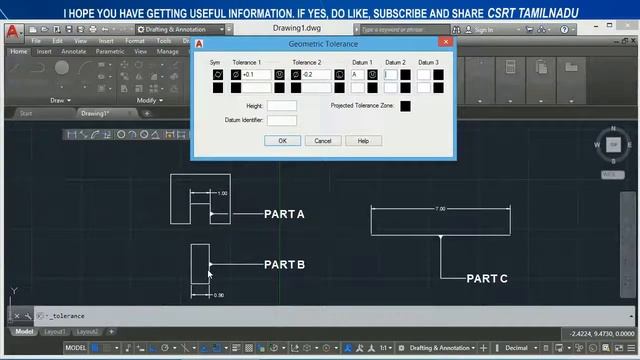Switch to the Annotate ribbon tab
Screen dimensions: 640x360
click(x=73, y=51)
